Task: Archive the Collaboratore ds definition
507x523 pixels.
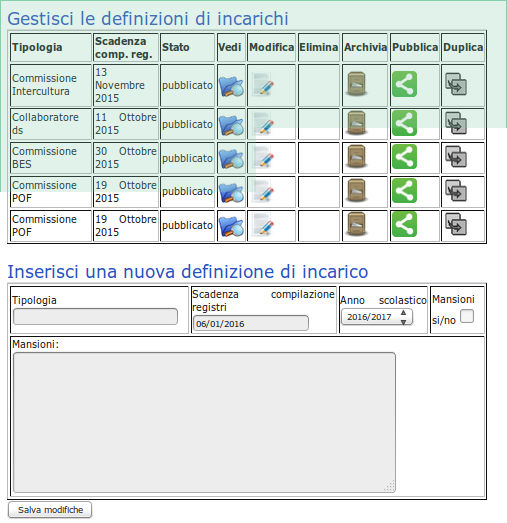Action: click(x=357, y=123)
